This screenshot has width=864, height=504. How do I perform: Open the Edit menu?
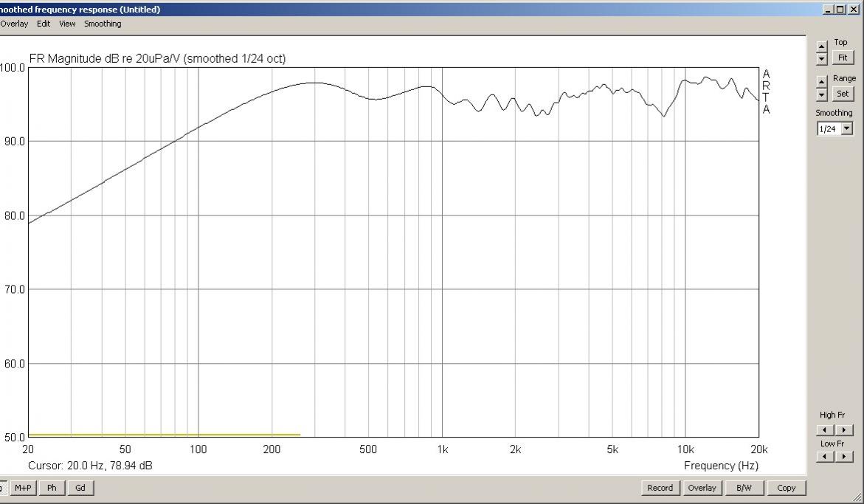[44, 24]
